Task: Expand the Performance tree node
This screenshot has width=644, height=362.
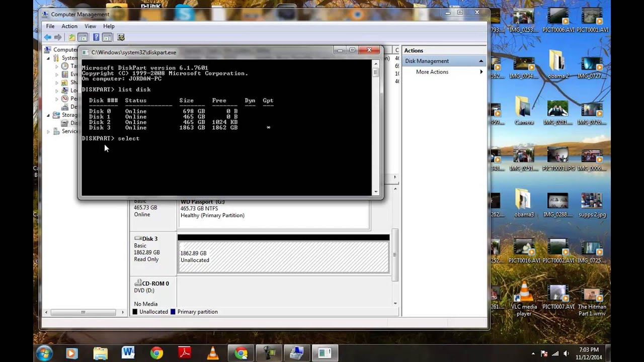Action: click(x=57, y=99)
